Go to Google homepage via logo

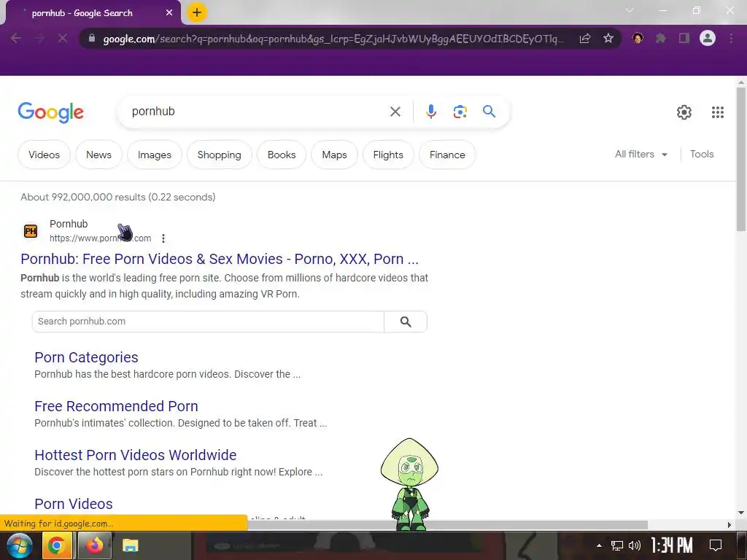pyautogui.click(x=50, y=112)
